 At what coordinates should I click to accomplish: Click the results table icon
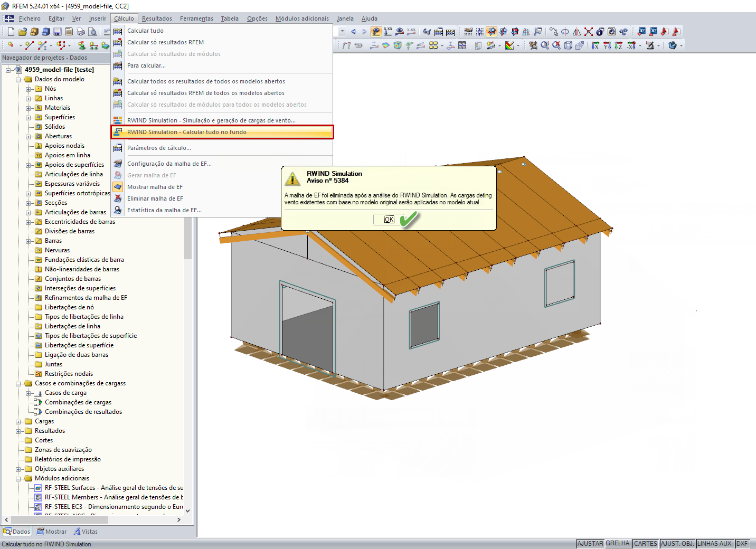pos(462,45)
